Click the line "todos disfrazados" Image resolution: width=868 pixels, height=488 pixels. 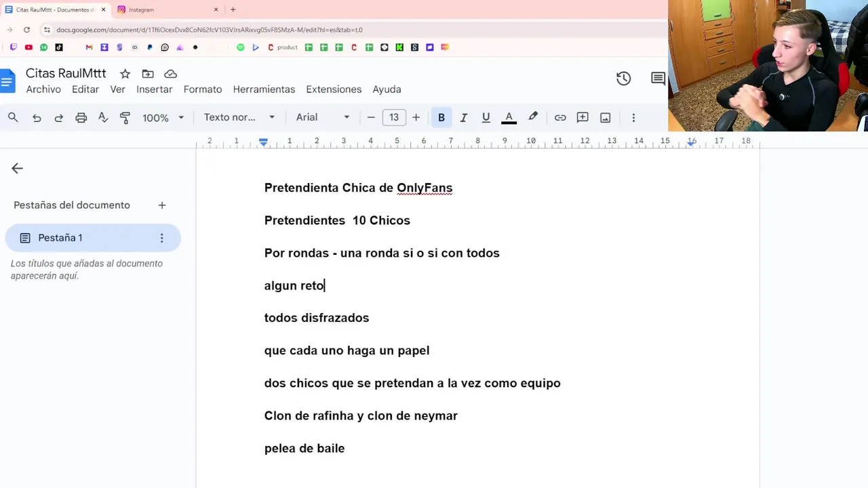(x=317, y=318)
